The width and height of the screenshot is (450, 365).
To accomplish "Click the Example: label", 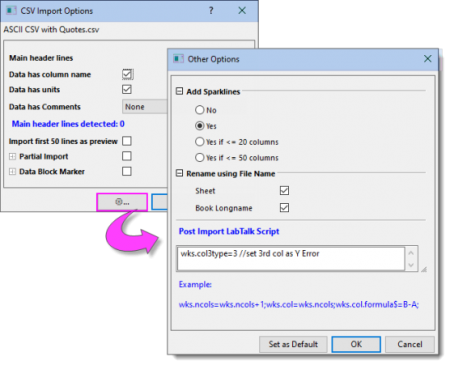I will pyautogui.click(x=195, y=284).
